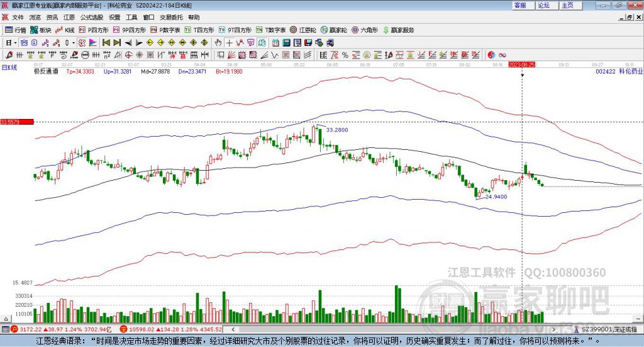Image resolution: width=644 pixels, height=347 pixels.
Task: Open the calculator icon in toolbar
Action: pyautogui.click(x=286, y=43)
